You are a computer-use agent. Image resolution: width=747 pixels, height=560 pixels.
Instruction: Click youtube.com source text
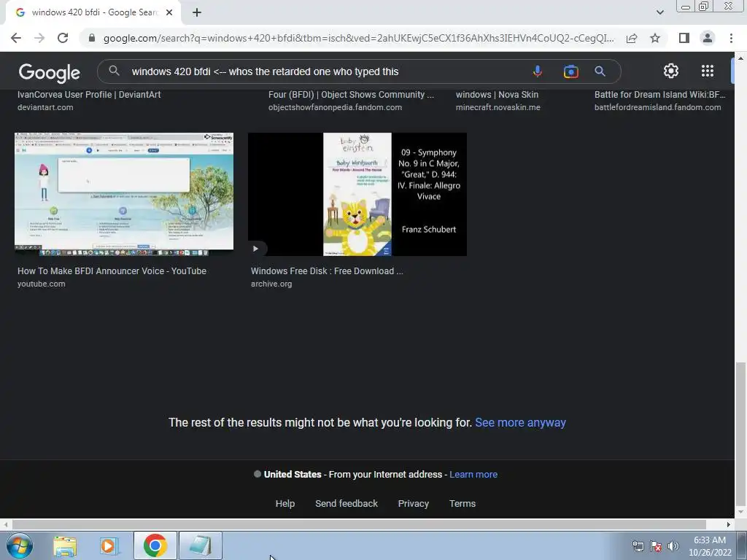[42, 284]
